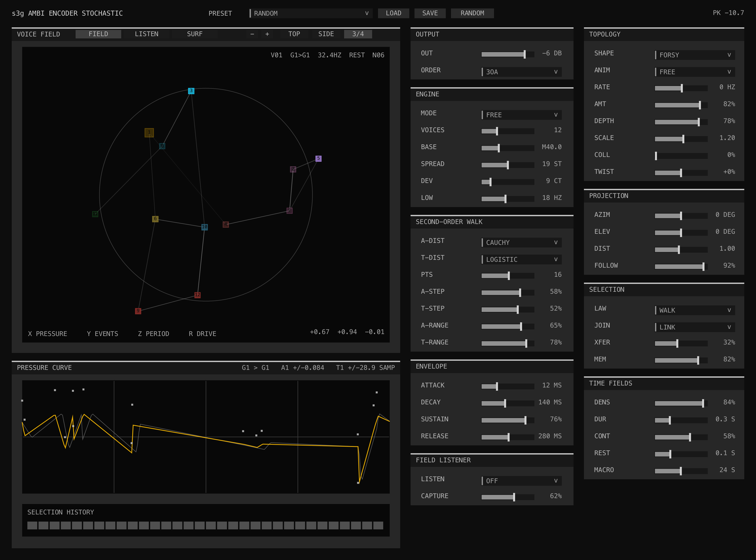Select voice node 3 in the field

coord(191,91)
